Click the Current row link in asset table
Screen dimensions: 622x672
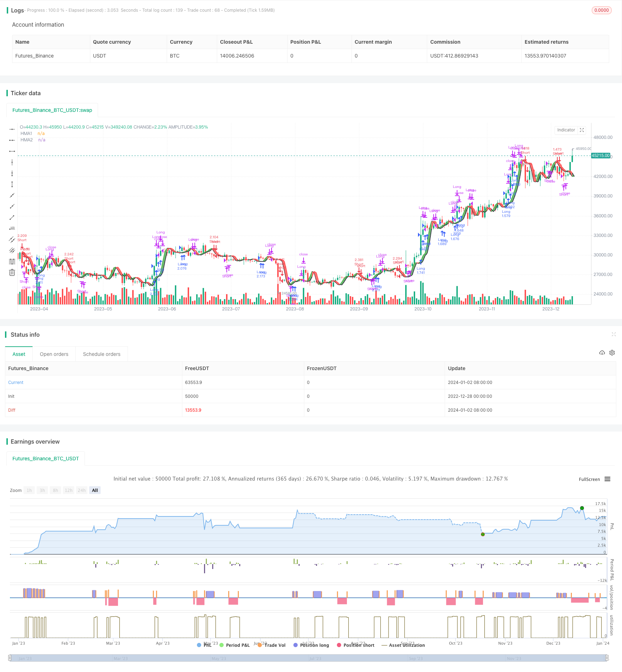click(16, 382)
